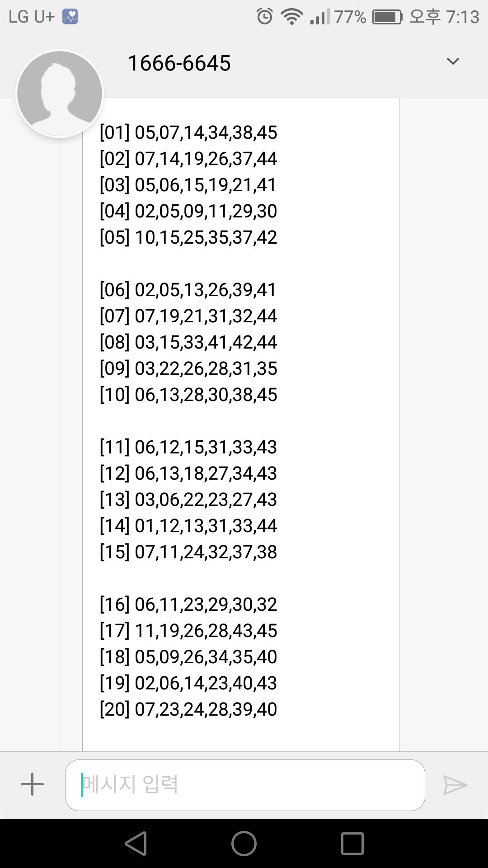
Task: Tap line [15] 07,11,24,32,37,38
Action: click(188, 552)
